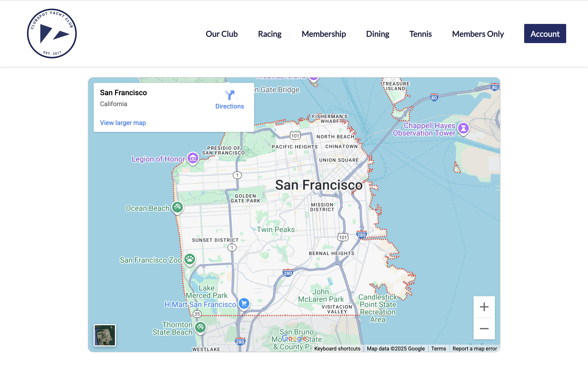Select Members Only in navigation
Viewport: 588px width, 368px height.
[478, 34]
